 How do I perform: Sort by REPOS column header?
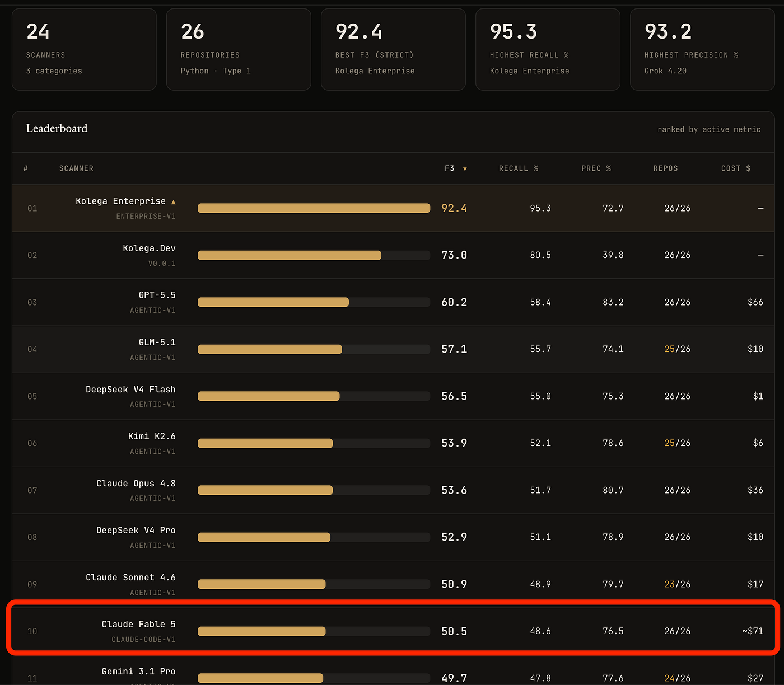click(x=665, y=168)
